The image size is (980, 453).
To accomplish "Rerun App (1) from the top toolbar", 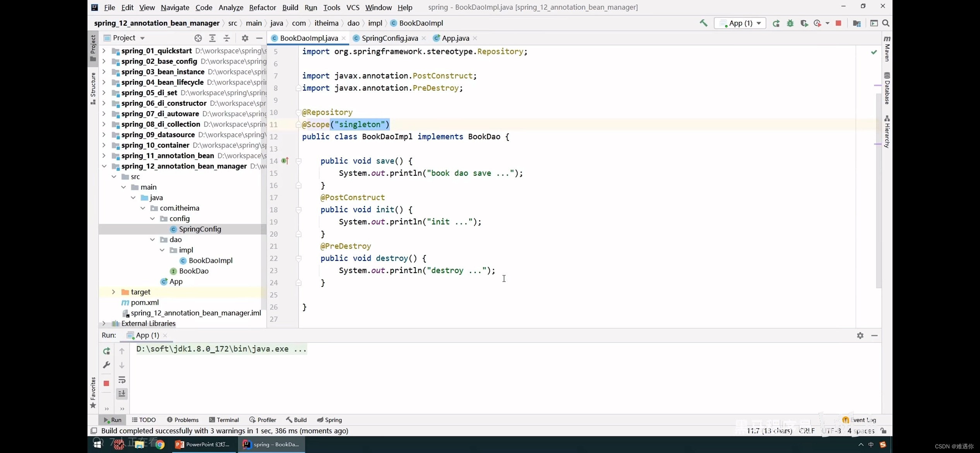I will click(776, 23).
